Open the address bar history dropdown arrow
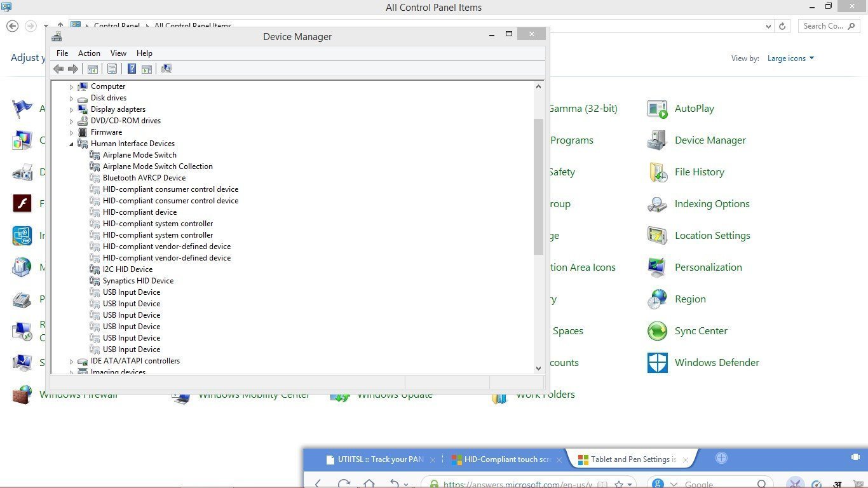This screenshot has height=488, width=868. point(768,26)
